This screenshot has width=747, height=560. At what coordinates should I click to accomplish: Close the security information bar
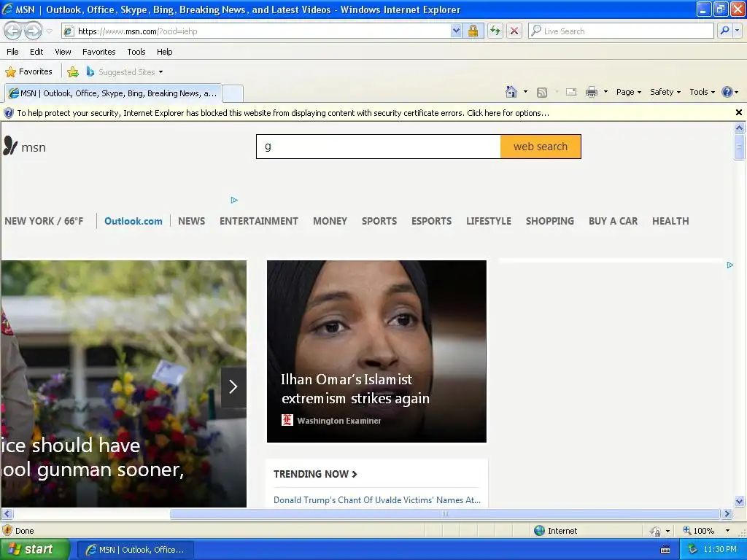pos(738,112)
